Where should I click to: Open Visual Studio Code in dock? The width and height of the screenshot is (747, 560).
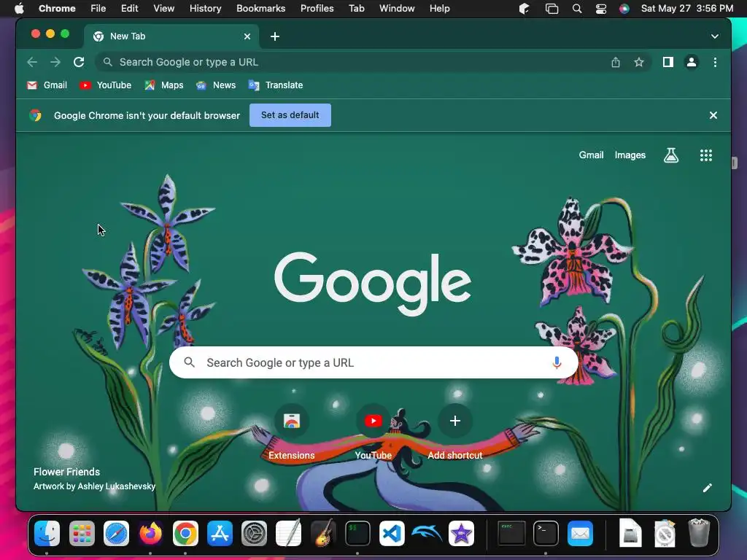pyautogui.click(x=392, y=533)
